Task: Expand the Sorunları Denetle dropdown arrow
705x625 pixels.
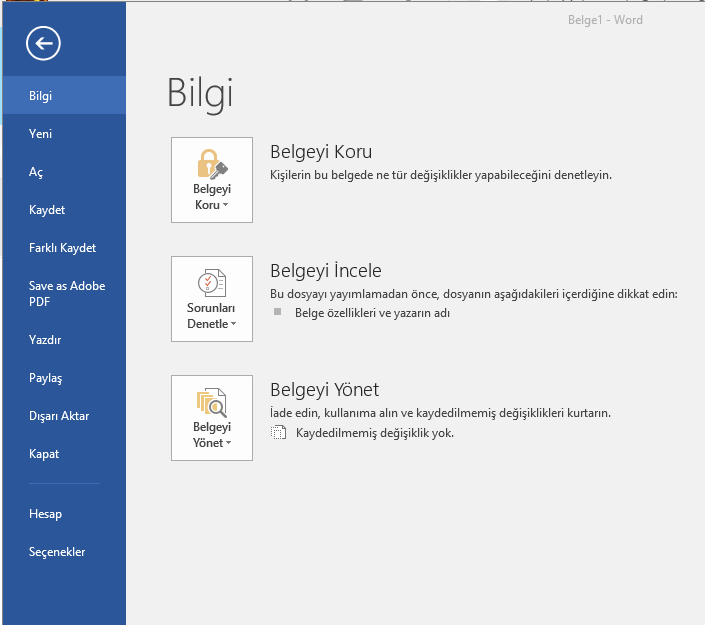Action: click(x=233, y=324)
